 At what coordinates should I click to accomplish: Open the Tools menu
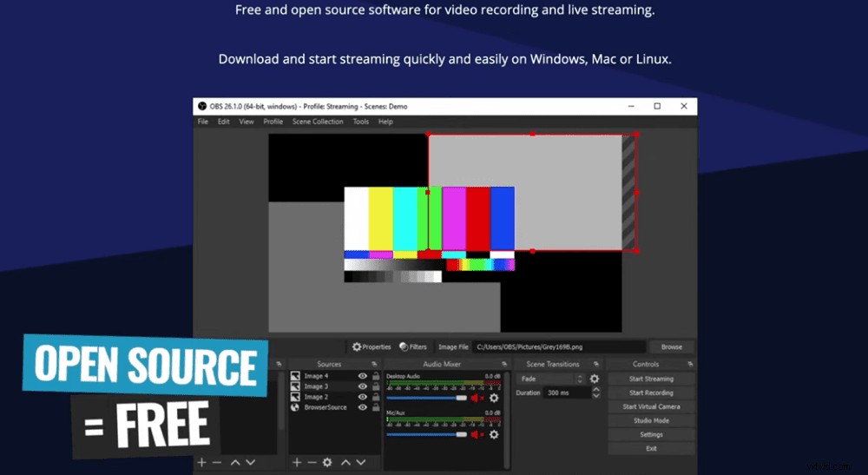(360, 122)
